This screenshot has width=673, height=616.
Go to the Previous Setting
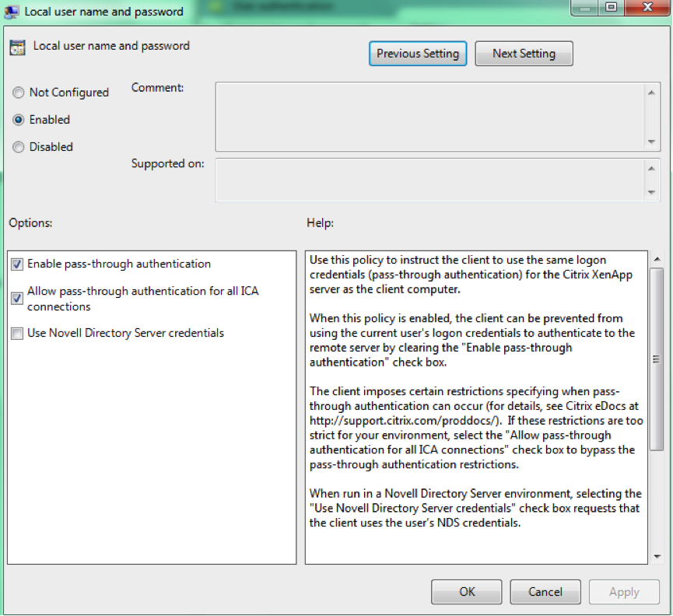coord(418,54)
